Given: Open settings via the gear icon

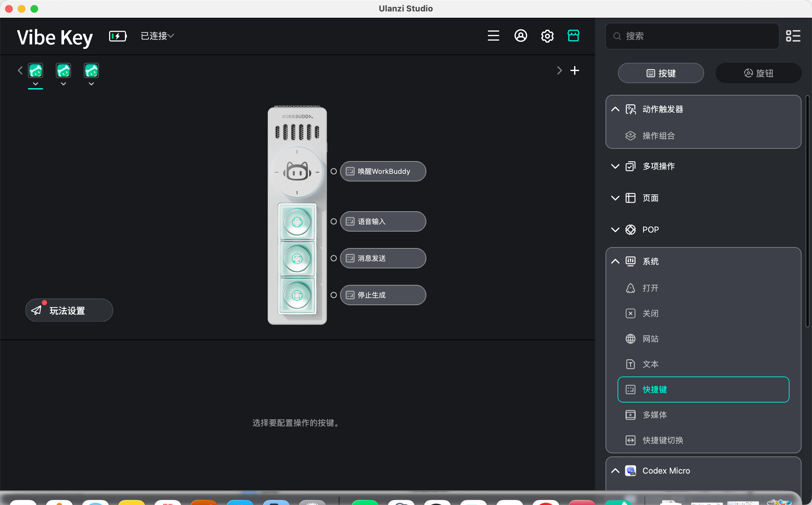Looking at the screenshot, I should 547,36.
